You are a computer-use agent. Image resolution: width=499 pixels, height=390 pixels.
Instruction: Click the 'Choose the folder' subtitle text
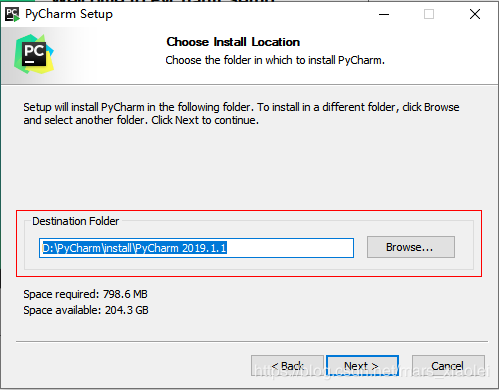tap(275, 60)
